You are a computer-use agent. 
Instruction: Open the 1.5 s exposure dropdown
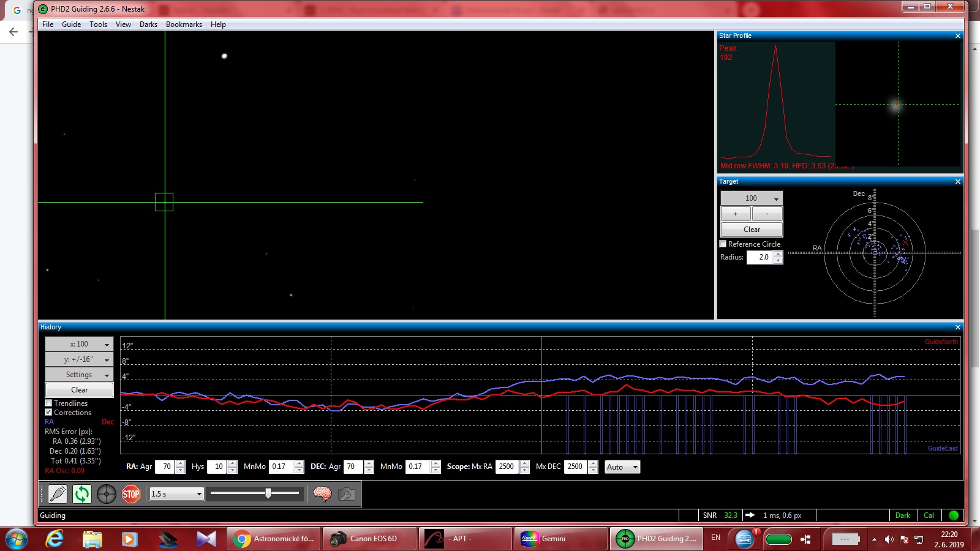177,493
